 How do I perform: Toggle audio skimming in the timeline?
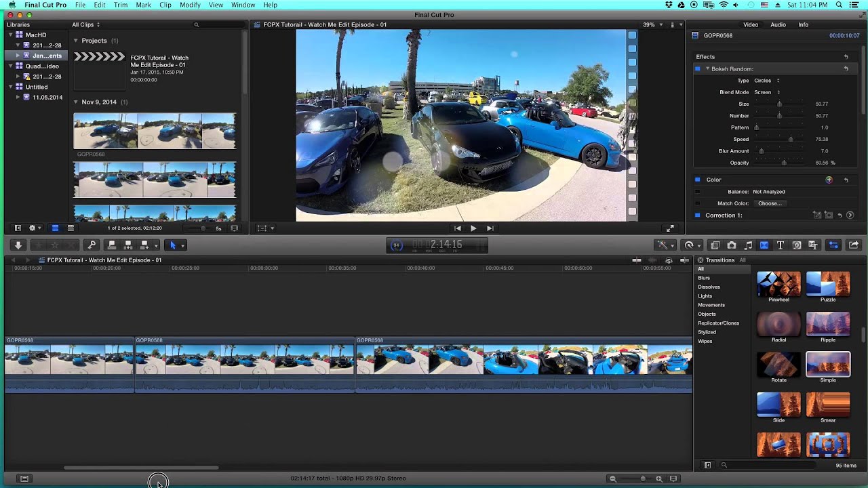(x=653, y=260)
